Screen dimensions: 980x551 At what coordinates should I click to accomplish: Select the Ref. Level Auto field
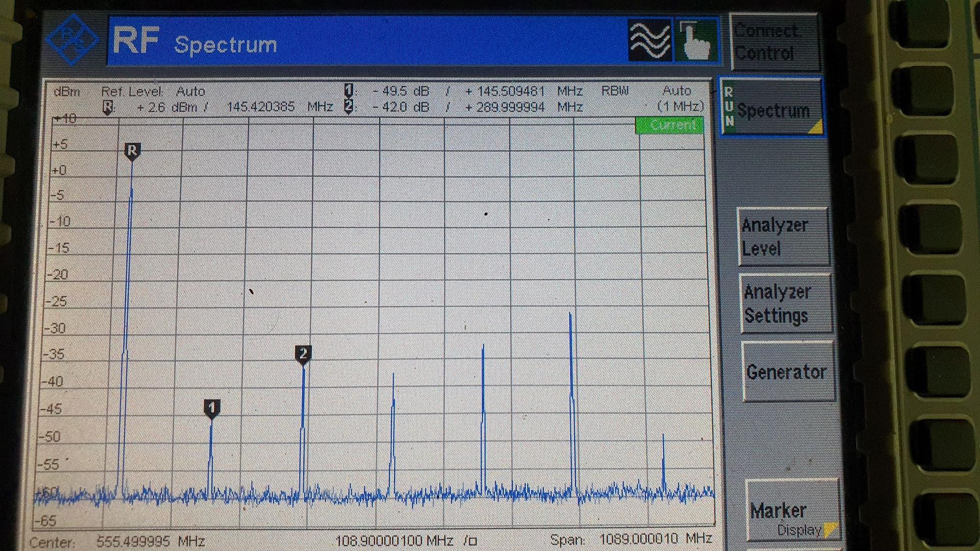tap(153, 92)
